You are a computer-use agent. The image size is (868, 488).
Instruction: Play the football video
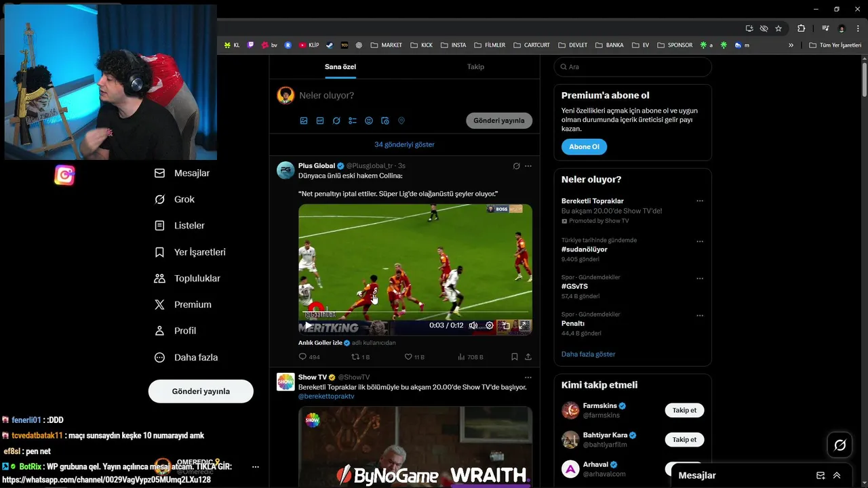pyautogui.click(x=308, y=325)
